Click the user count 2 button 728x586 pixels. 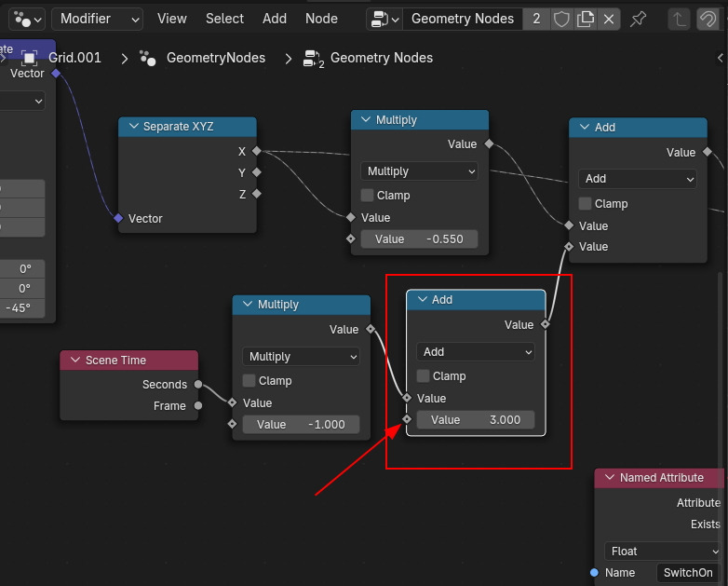point(537,19)
